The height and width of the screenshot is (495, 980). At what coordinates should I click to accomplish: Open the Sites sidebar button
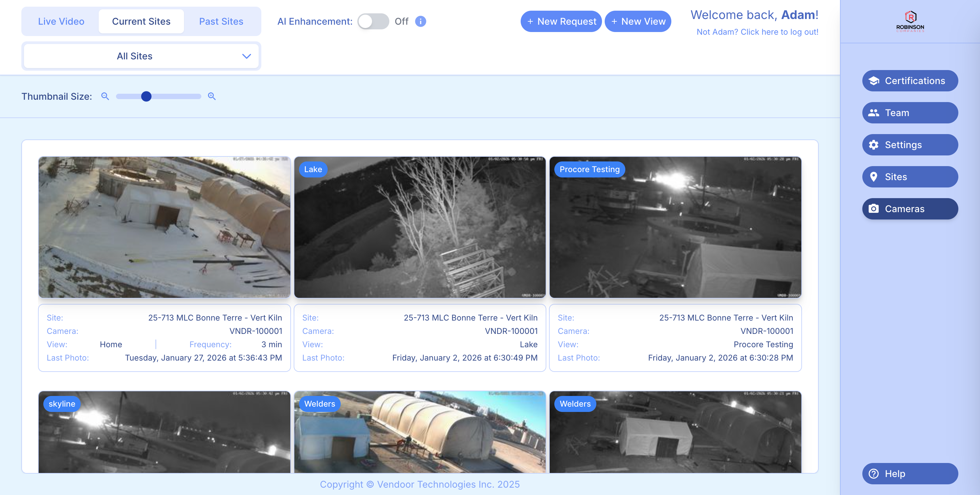[910, 177]
